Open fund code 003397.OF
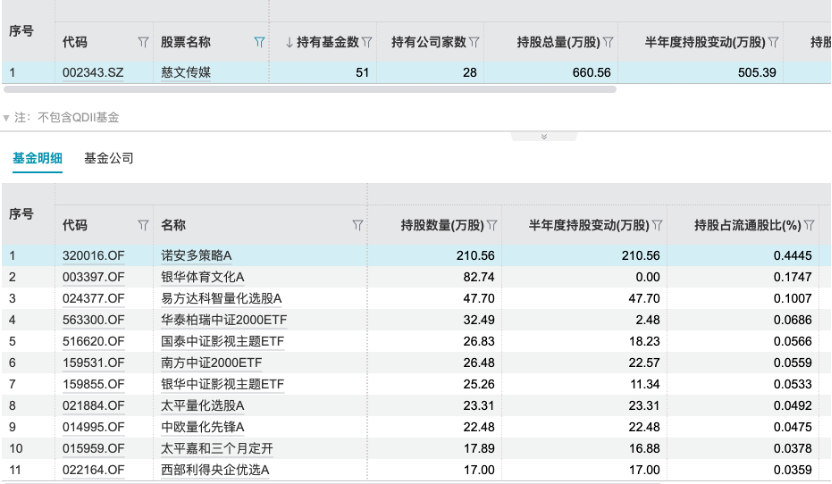The height and width of the screenshot is (484, 832). click(x=93, y=277)
